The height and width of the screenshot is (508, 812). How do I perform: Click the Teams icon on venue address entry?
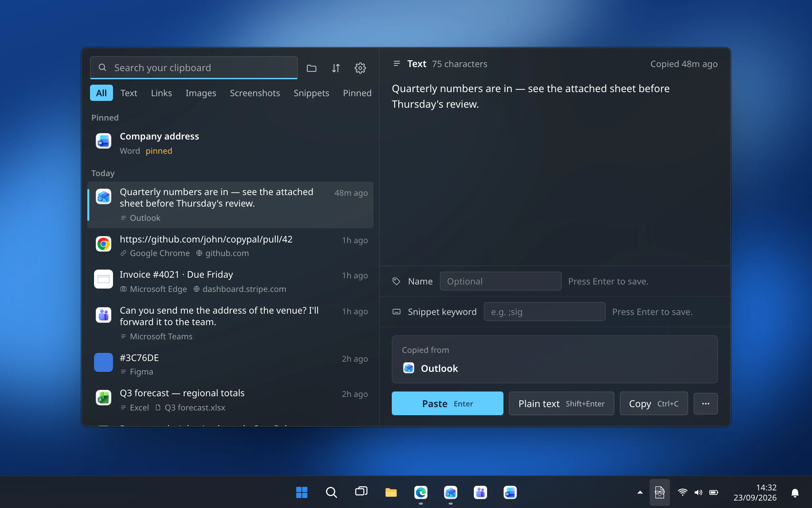pyautogui.click(x=103, y=315)
